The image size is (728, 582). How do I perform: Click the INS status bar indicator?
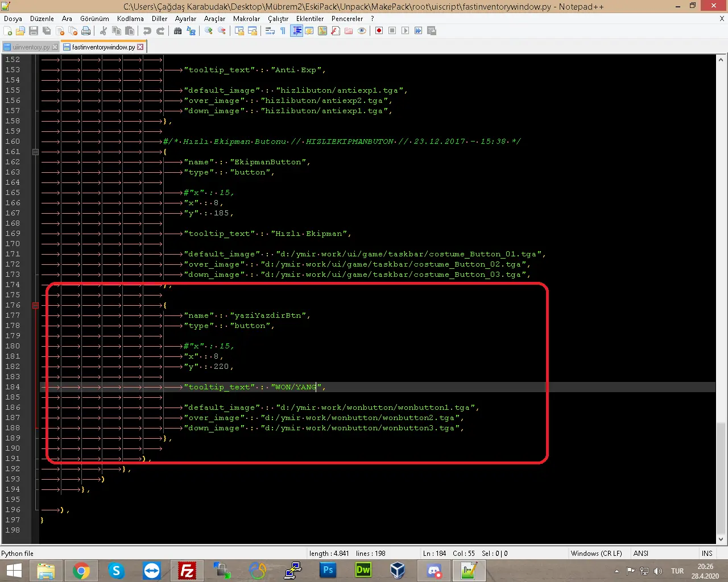[x=707, y=553]
